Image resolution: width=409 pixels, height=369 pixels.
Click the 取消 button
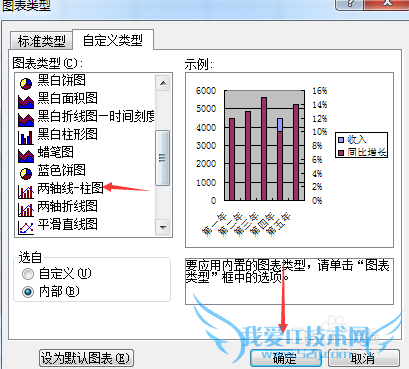coord(363,358)
